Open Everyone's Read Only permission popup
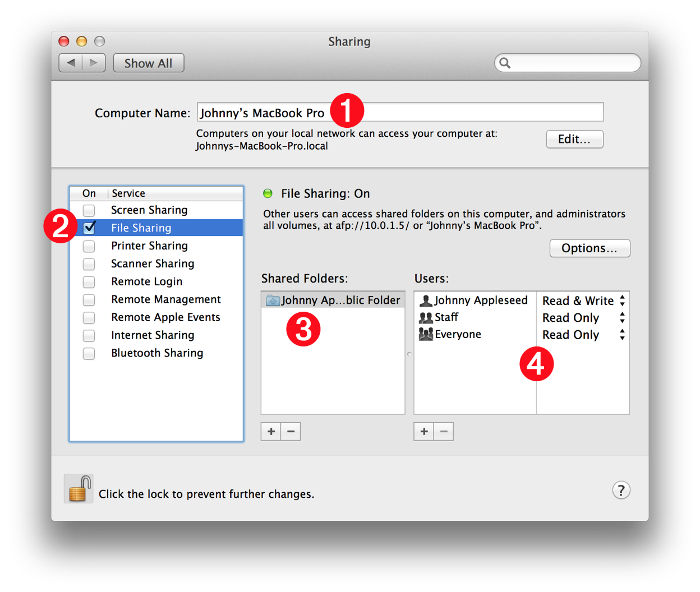 tap(583, 335)
